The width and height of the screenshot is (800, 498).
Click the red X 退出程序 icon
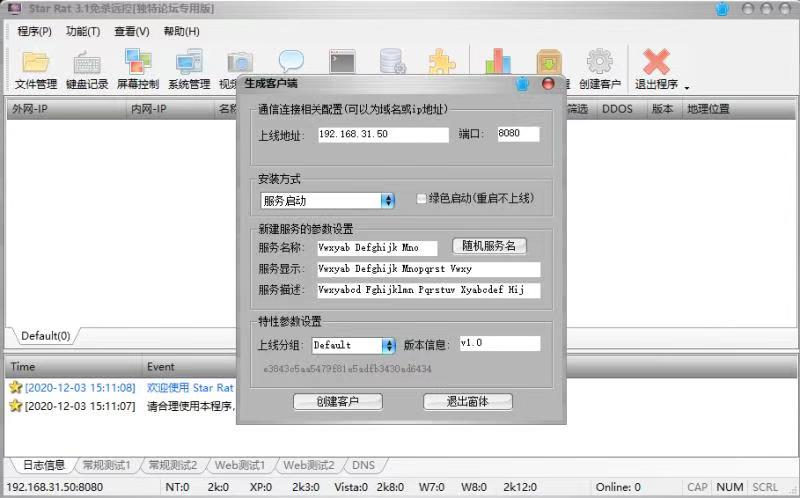(x=656, y=62)
